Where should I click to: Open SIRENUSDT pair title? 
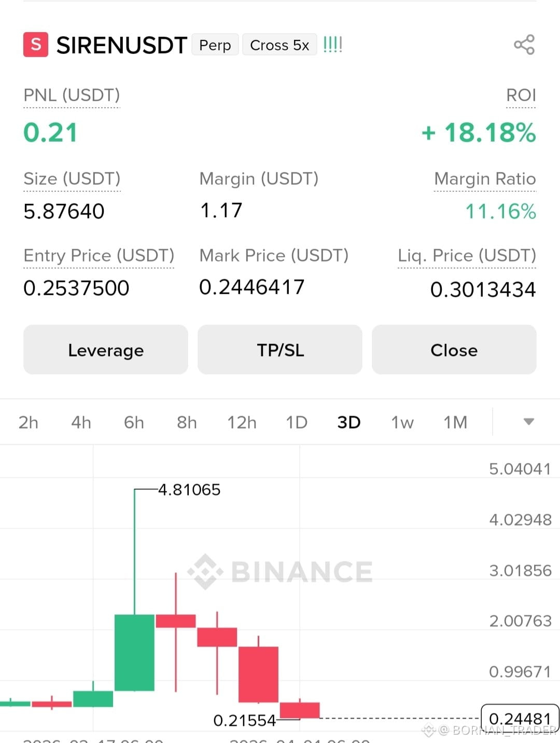pyautogui.click(x=121, y=45)
